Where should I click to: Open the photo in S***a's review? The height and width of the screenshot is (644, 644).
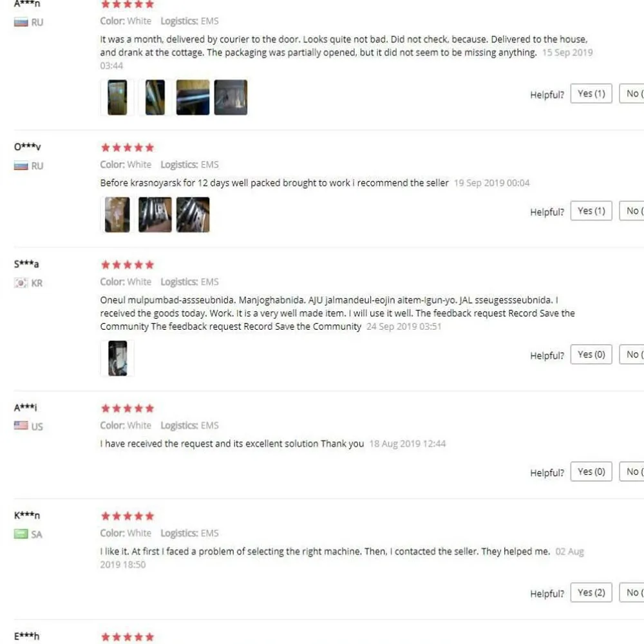click(x=117, y=358)
